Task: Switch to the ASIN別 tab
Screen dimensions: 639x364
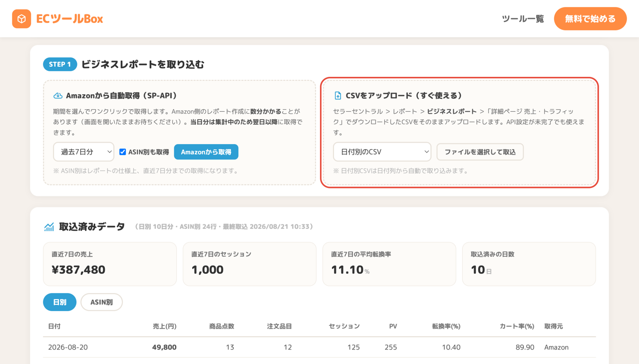Action: pyautogui.click(x=101, y=302)
